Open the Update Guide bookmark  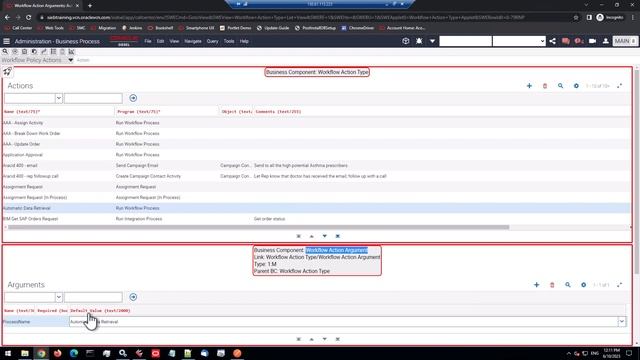coord(273,28)
